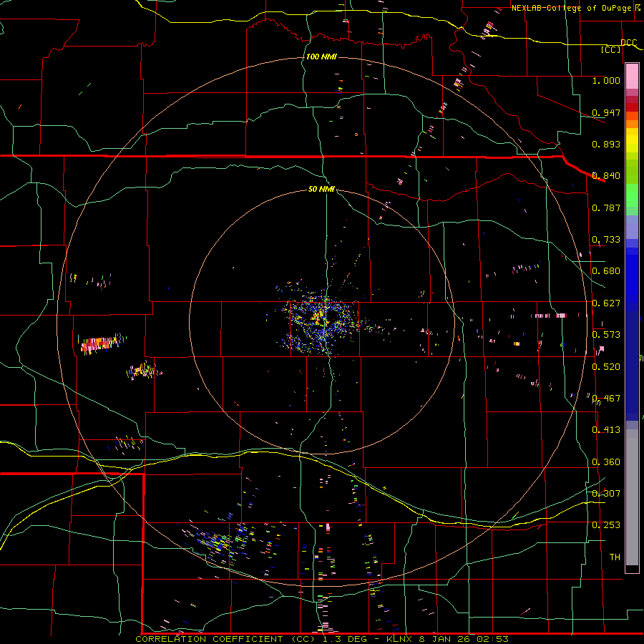Click the 0.573 scale value
This screenshot has height=644, width=644.
(606, 335)
